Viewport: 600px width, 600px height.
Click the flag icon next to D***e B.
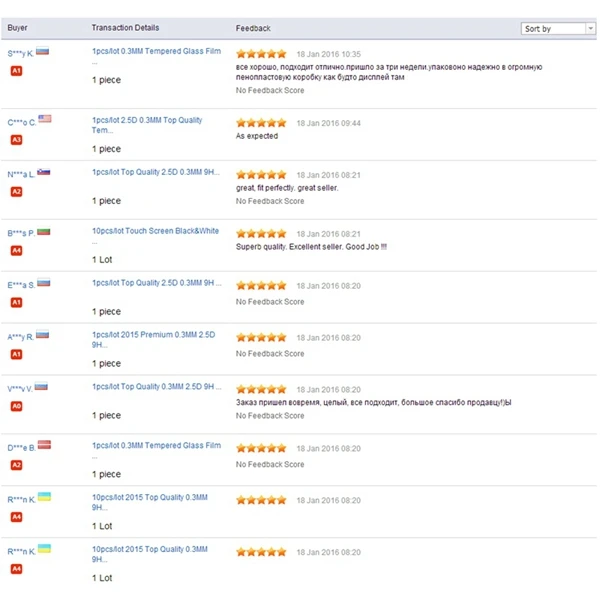pos(45,445)
